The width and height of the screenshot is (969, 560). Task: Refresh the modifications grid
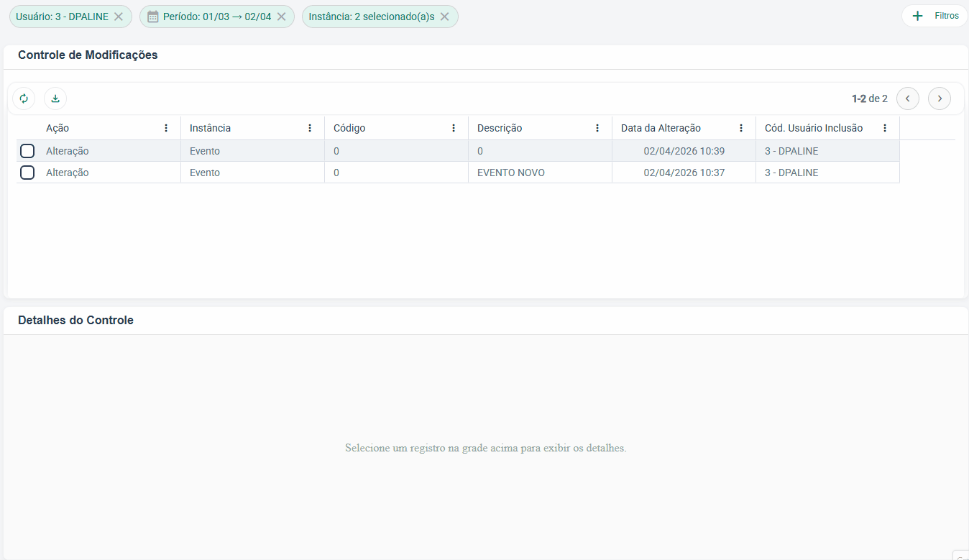click(24, 98)
